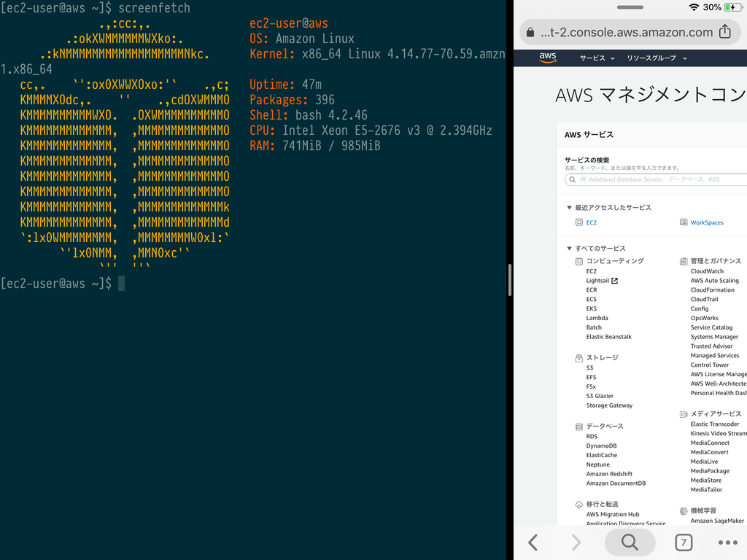Open the WorkSpaces link
The height and width of the screenshot is (560, 747).
[707, 222]
